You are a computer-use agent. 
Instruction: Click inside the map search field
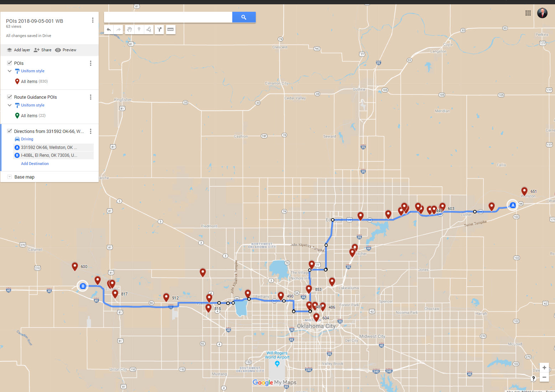pyautogui.click(x=168, y=17)
